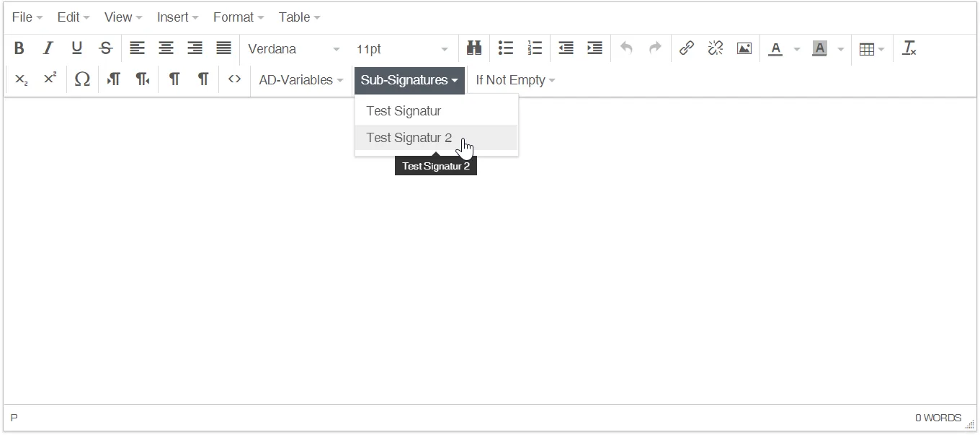Viewport: 980px width, 435px height.
Task: Open the Edit menu
Action: tap(73, 17)
